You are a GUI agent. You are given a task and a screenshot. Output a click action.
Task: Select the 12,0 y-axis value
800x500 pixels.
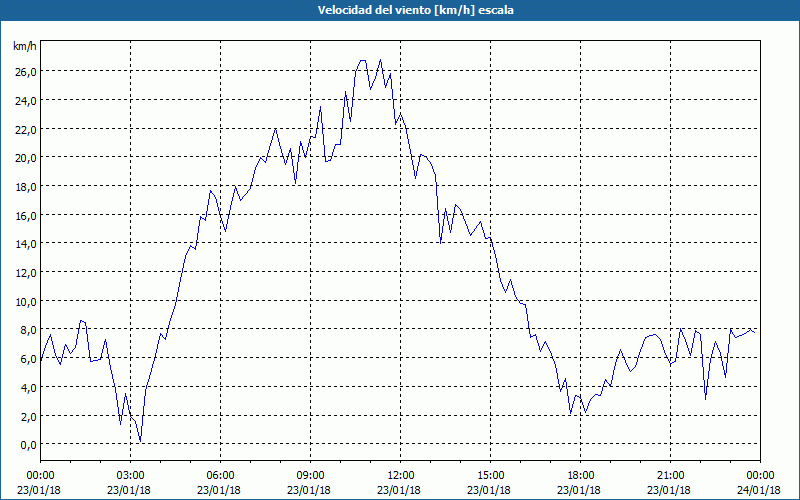pos(25,273)
